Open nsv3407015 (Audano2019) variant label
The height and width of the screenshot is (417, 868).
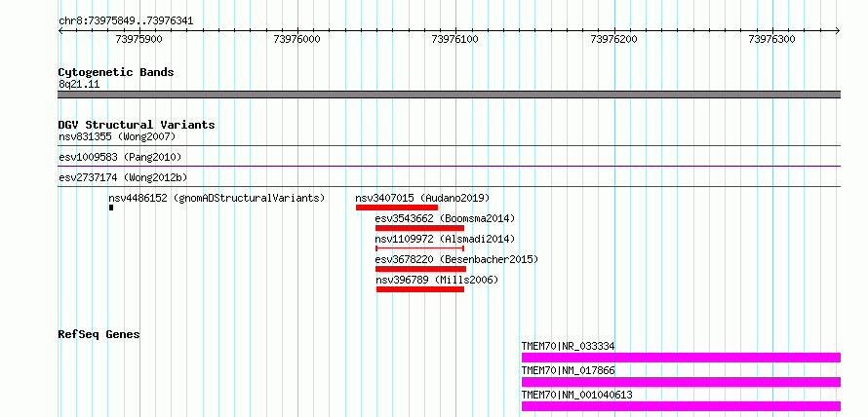[422, 198]
